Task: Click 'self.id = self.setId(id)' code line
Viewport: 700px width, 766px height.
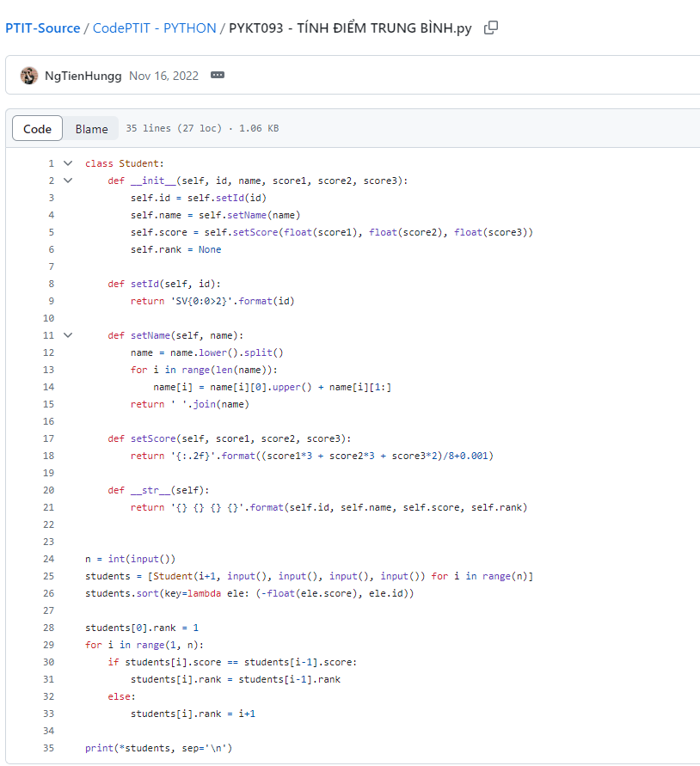Action: 198,198
